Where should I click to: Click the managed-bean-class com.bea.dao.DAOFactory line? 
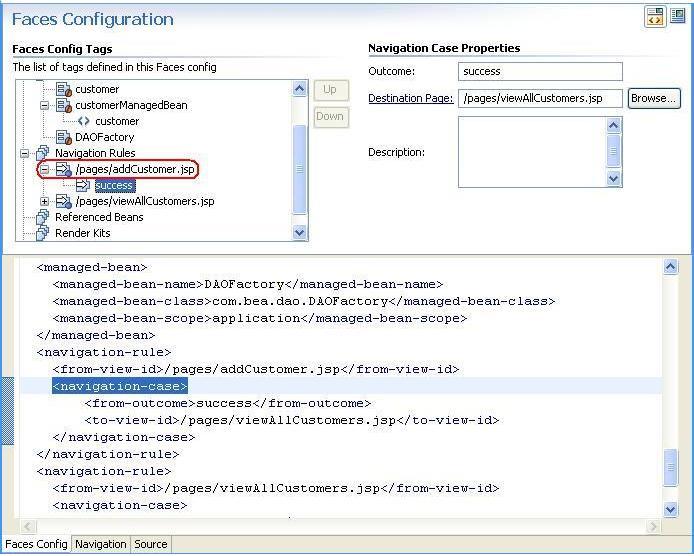[x=304, y=301]
